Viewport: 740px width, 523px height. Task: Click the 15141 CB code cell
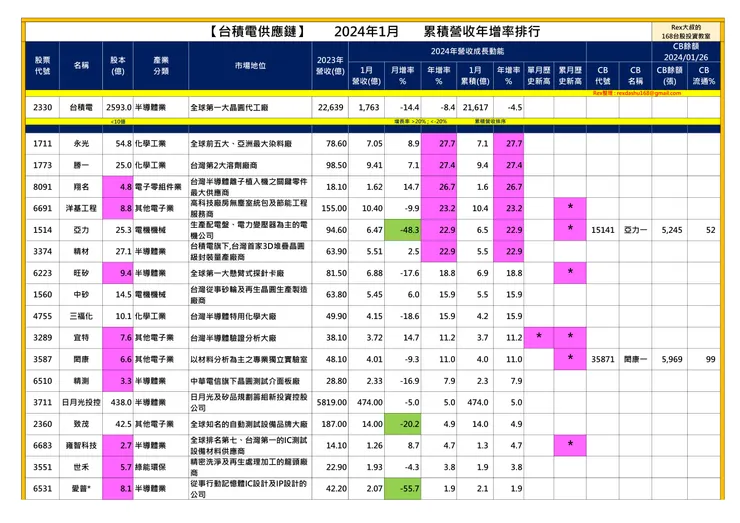603,230
